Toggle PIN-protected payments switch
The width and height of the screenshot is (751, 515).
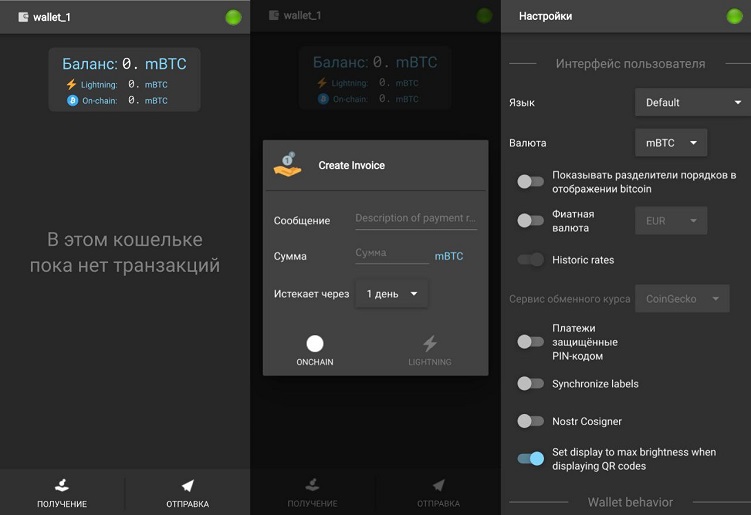[x=530, y=342]
